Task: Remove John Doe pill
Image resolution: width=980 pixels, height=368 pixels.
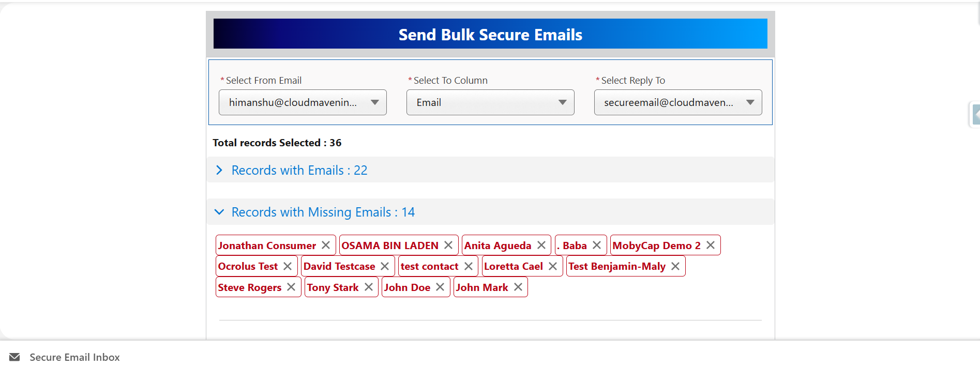Action: point(440,287)
